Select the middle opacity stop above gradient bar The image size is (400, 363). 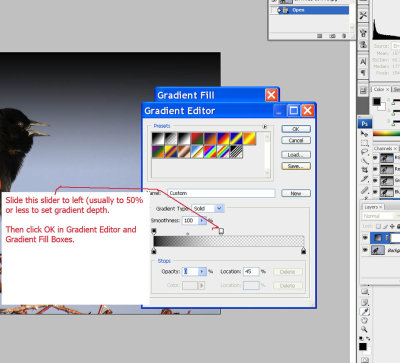[221, 231]
